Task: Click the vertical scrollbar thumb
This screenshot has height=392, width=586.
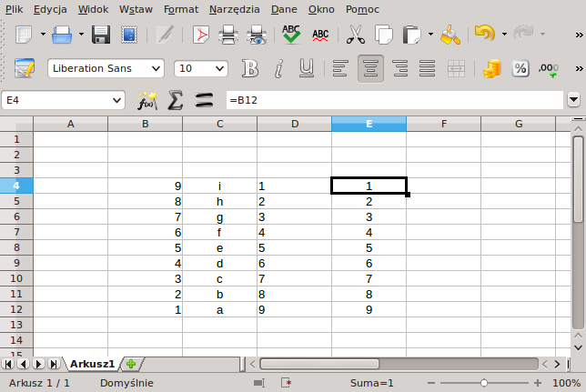Action: click(578, 180)
